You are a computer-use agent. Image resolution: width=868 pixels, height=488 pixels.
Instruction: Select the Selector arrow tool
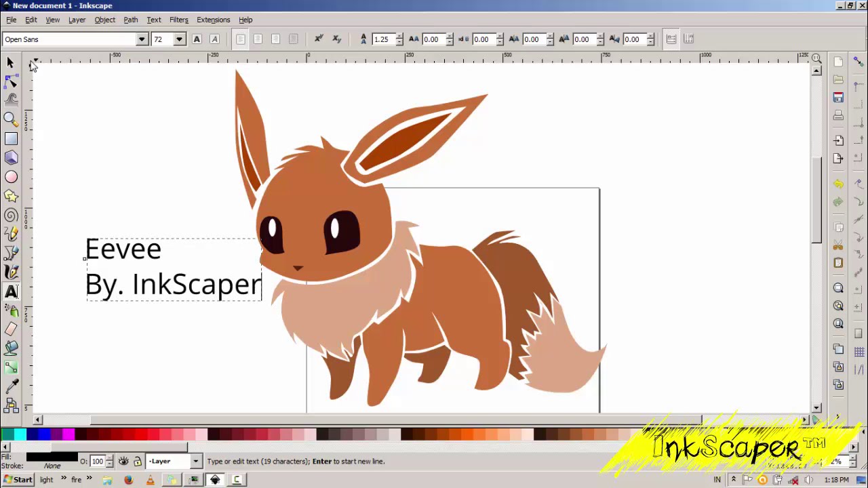10,62
